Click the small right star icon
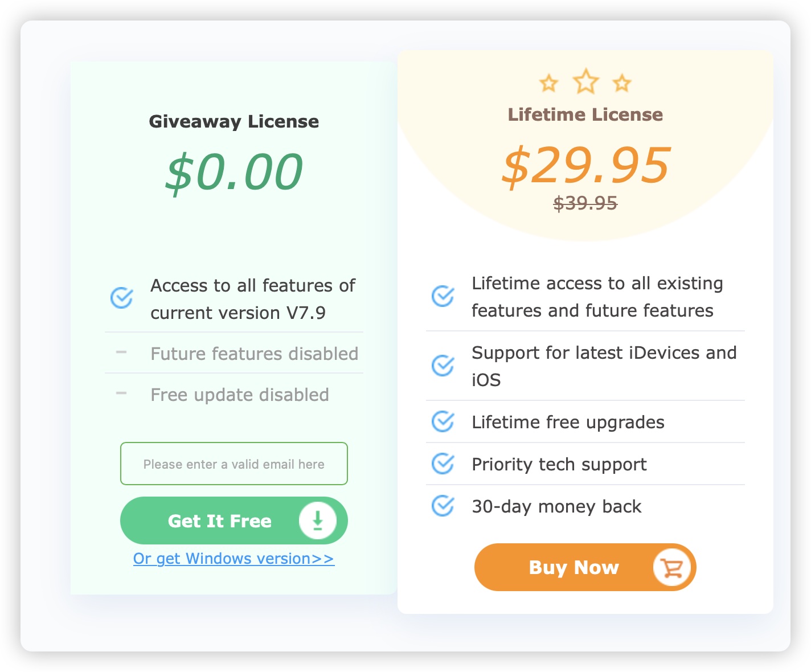Image resolution: width=811 pixels, height=672 pixels. pyautogui.click(x=622, y=83)
